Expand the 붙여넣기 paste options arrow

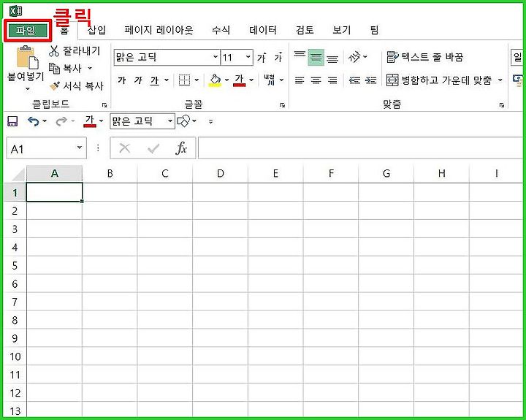(x=28, y=89)
